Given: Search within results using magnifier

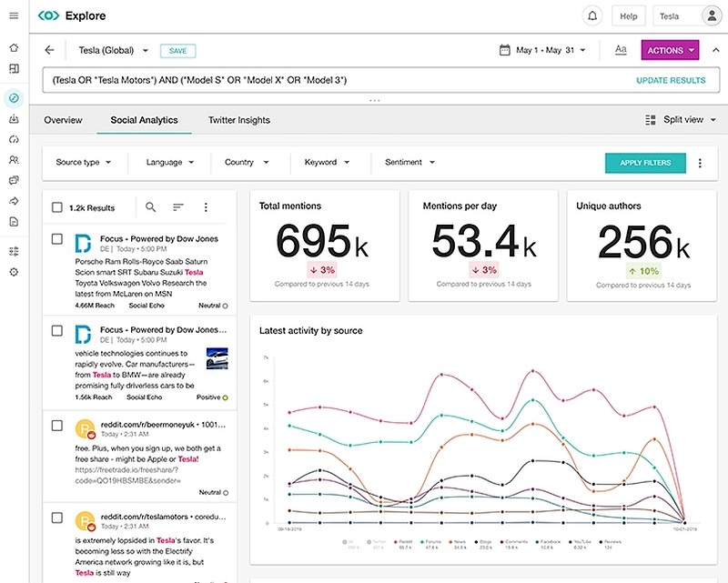Looking at the screenshot, I should click(x=150, y=207).
